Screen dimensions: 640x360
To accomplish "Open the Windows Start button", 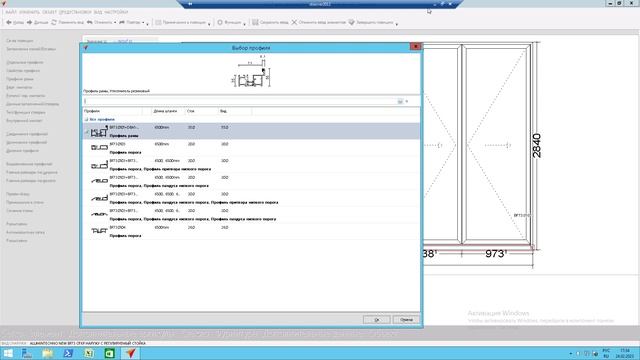I will pos(8,353).
